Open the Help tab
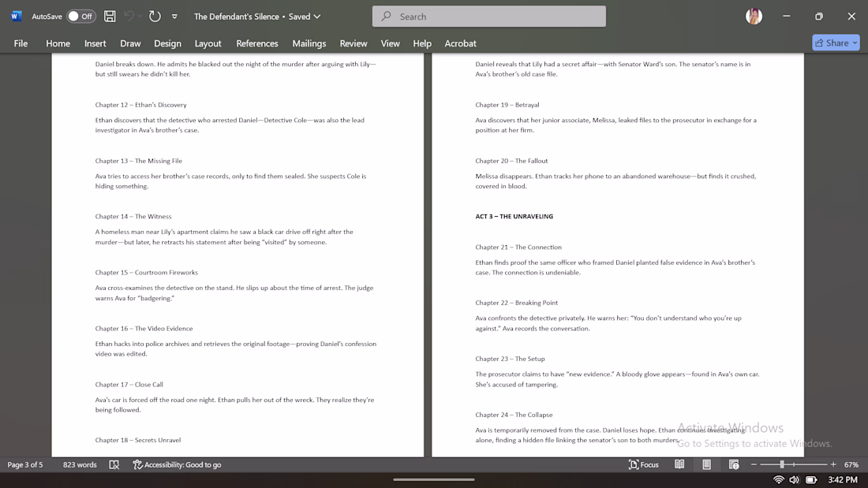Viewport: 868px width, 488px height. (x=422, y=43)
